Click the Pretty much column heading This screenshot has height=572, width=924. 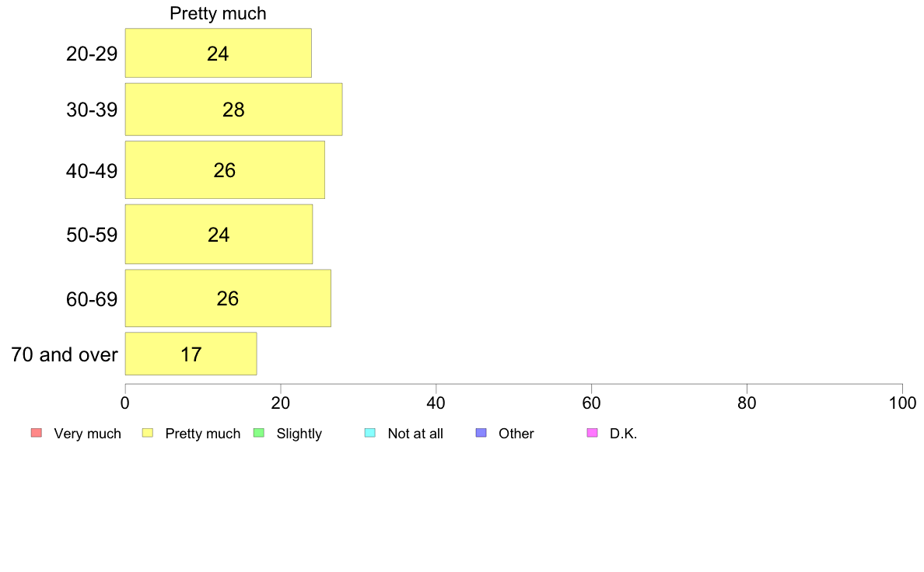click(218, 13)
